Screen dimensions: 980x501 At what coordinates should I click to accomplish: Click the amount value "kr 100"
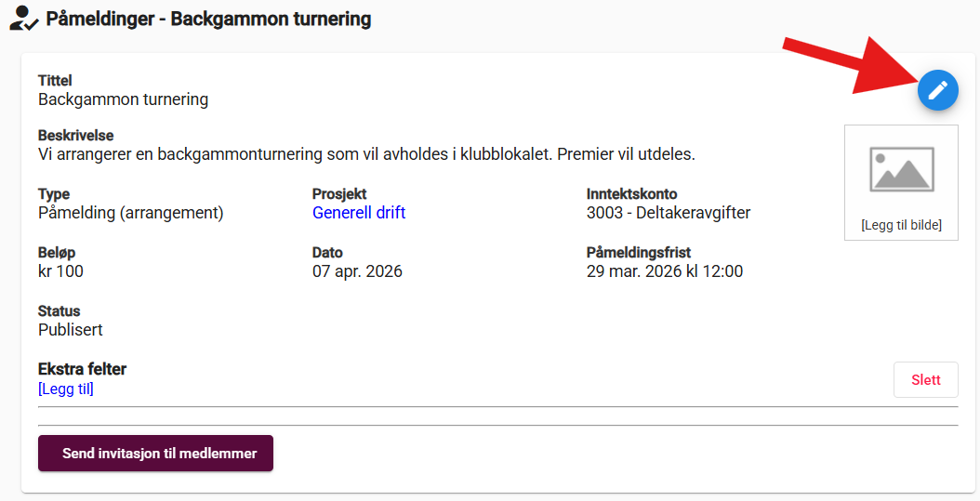coord(60,271)
